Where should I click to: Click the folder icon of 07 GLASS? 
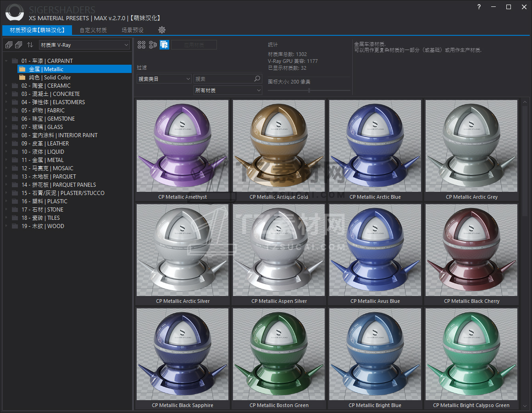point(15,127)
